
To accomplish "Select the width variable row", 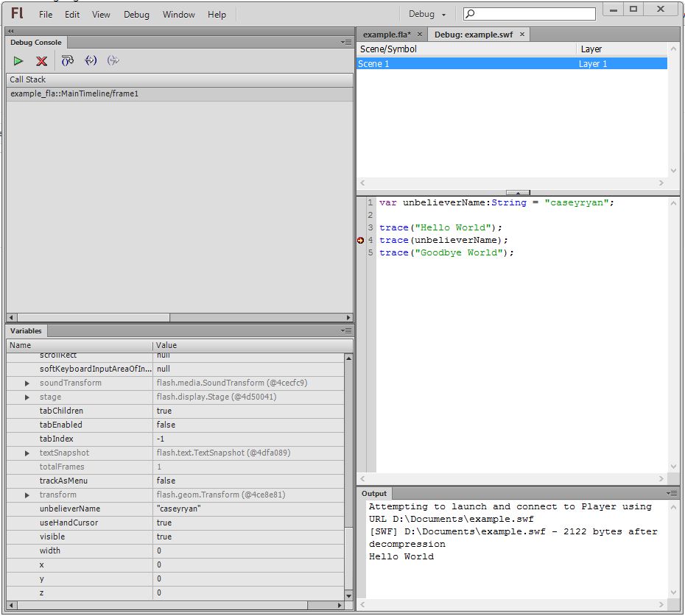I will point(175,551).
